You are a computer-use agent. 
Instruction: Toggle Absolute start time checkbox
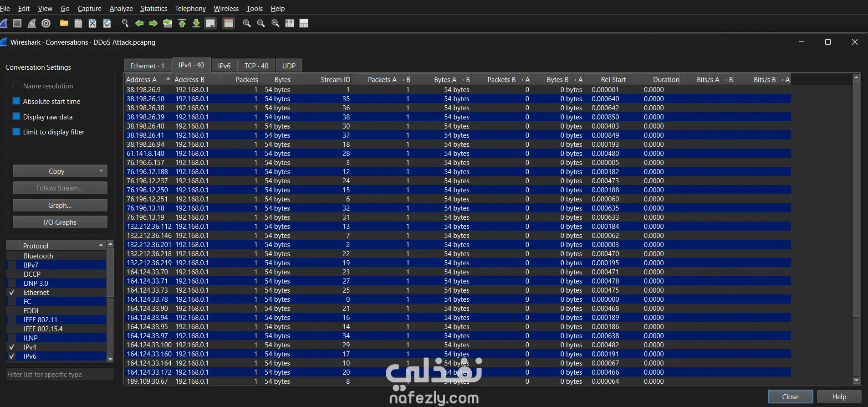point(16,101)
